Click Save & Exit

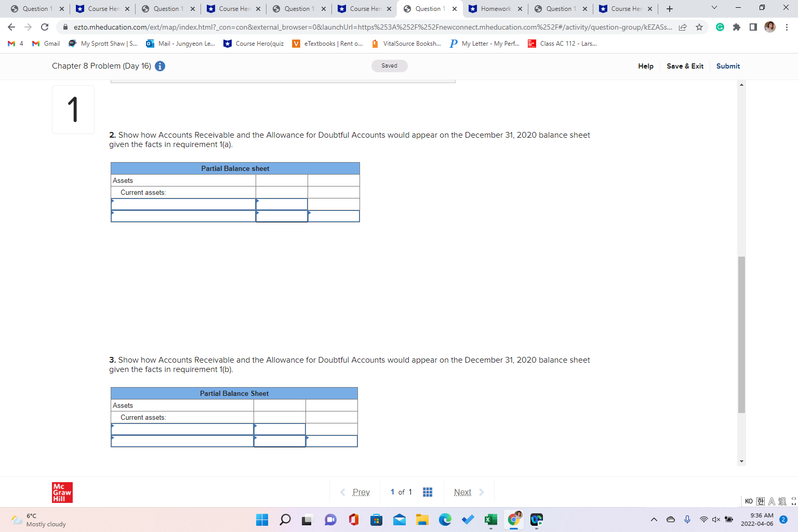click(x=685, y=66)
